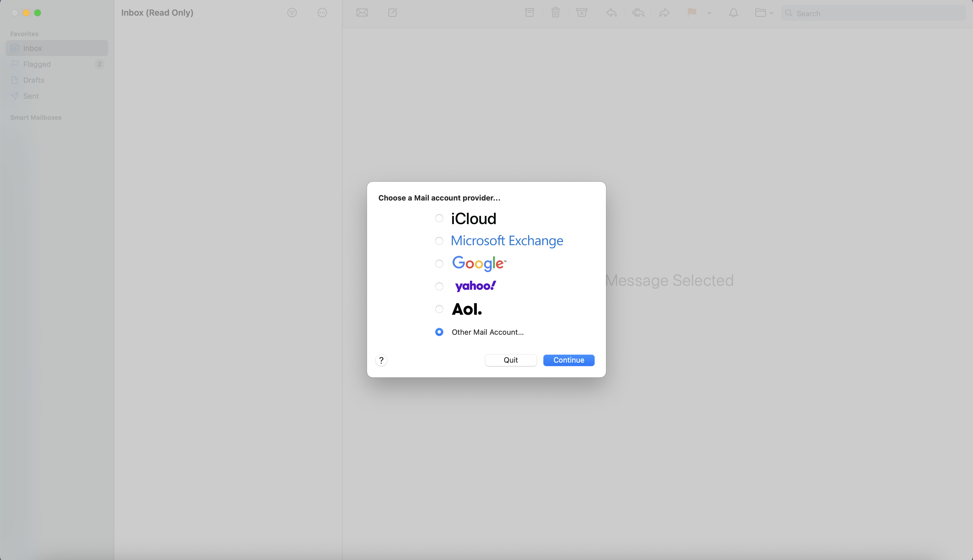Screen dimensions: 973x560
Task: Click the Compose new message icon
Action: [392, 13]
